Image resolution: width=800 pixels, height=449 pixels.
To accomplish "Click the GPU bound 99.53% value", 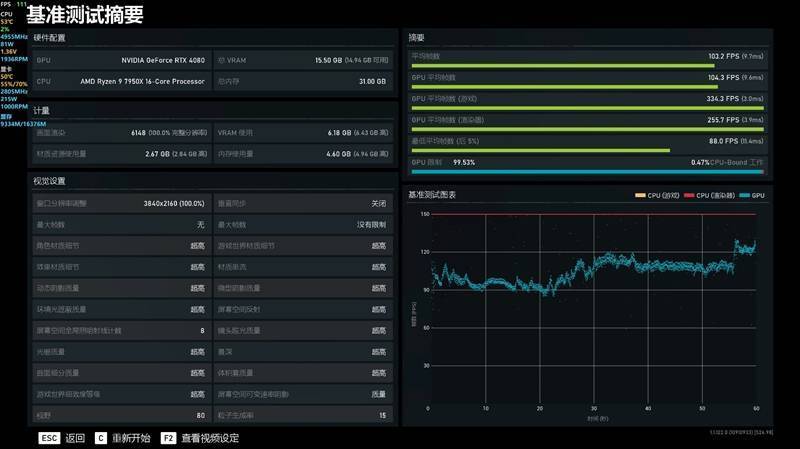I will (x=464, y=163).
